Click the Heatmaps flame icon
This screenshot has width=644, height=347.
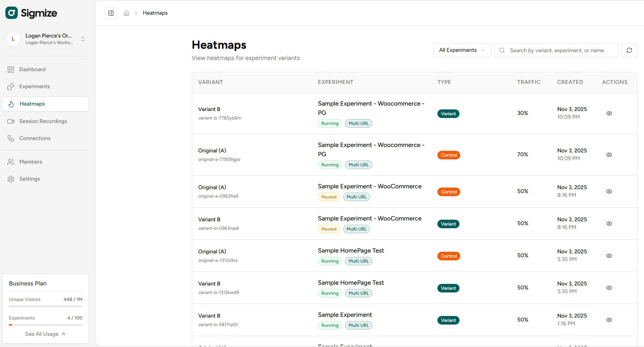click(x=11, y=104)
